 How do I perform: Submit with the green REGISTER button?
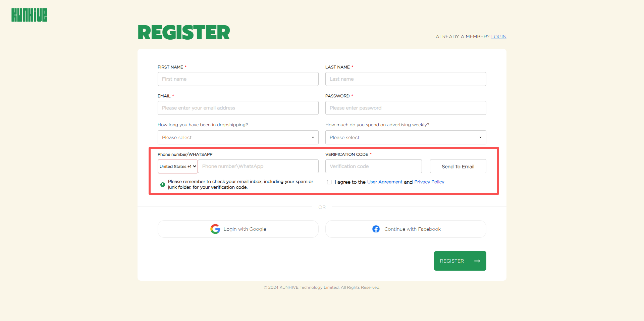[x=460, y=261]
